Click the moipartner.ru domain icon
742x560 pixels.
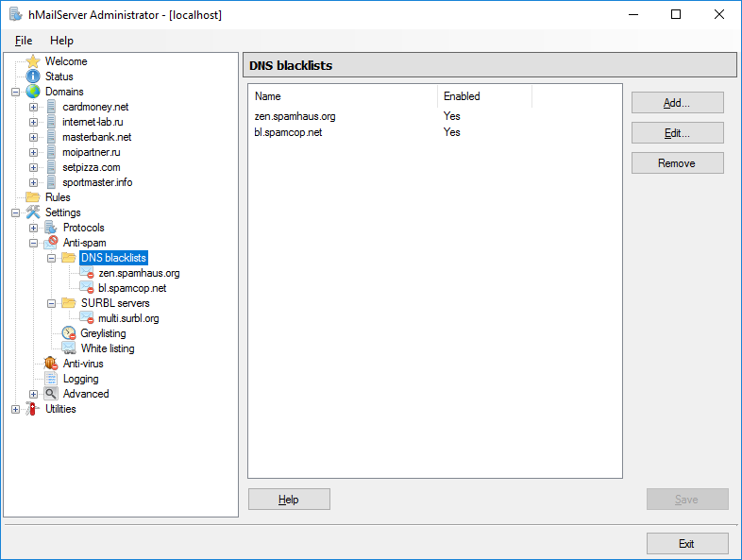[51, 152]
